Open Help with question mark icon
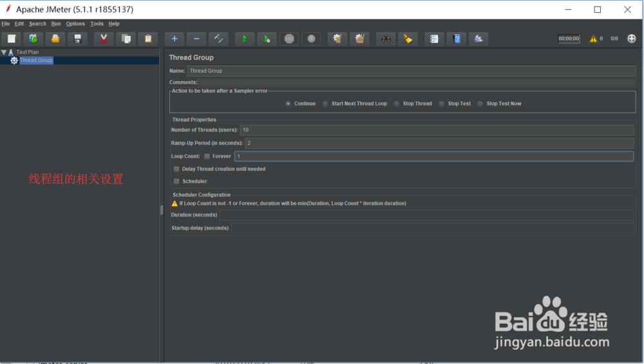The width and height of the screenshot is (644, 364). 457,39
